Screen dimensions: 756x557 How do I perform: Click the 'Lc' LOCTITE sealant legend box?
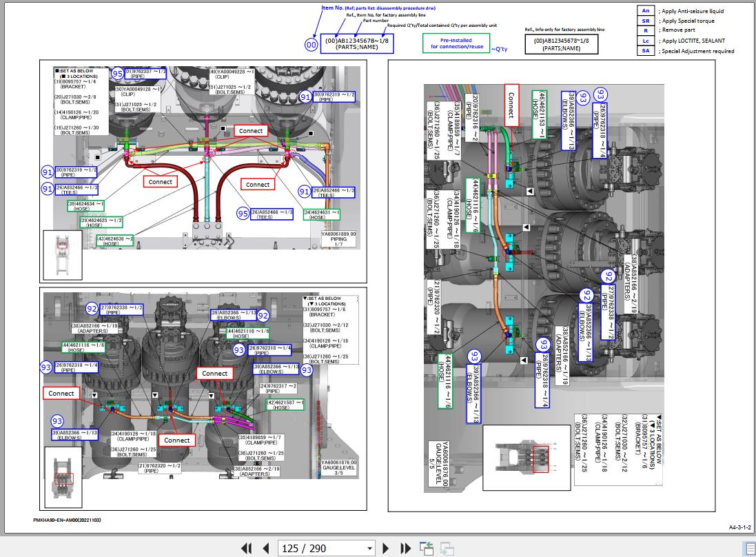click(645, 41)
